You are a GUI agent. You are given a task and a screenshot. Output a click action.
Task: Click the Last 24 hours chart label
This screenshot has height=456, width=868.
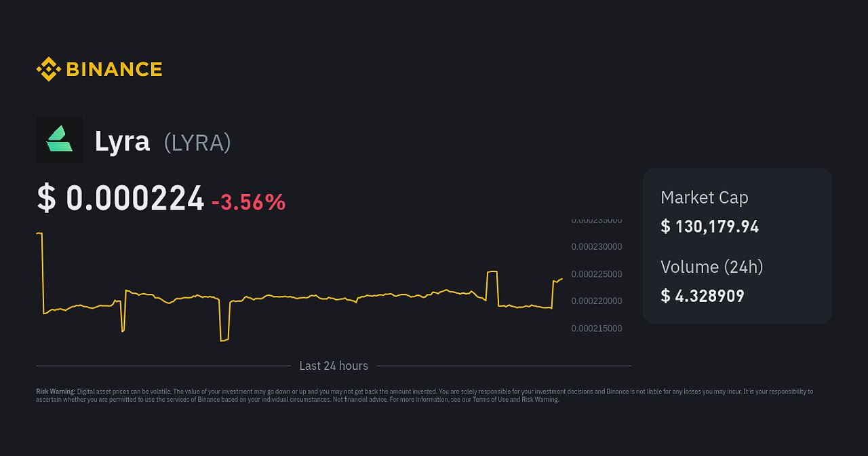click(x=334, y=366)
